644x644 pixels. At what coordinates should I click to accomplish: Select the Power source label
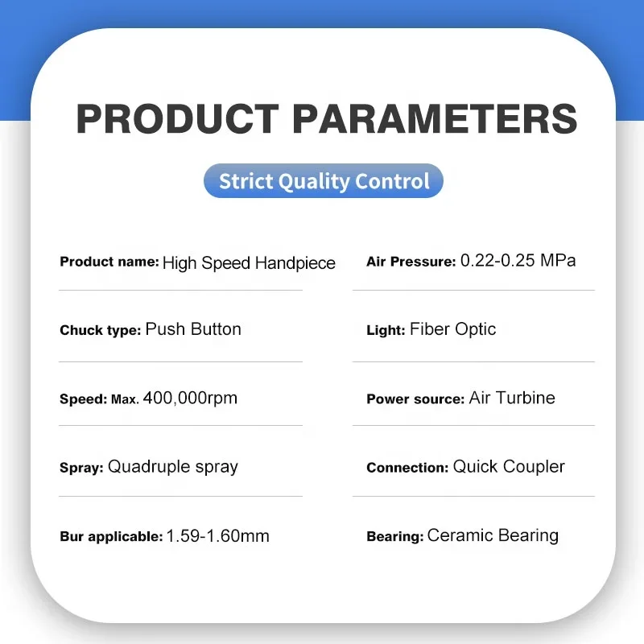(415, 398)
